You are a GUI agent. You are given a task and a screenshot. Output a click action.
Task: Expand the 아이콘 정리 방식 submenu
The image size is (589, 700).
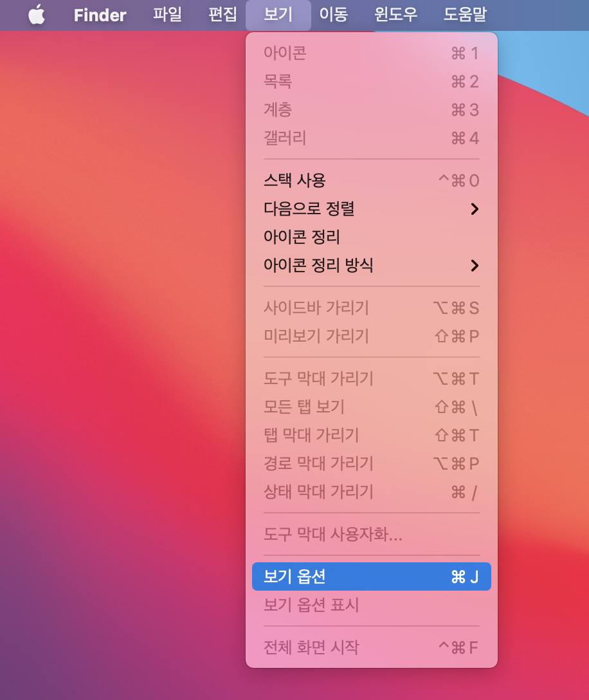click(x=371, y=265)
